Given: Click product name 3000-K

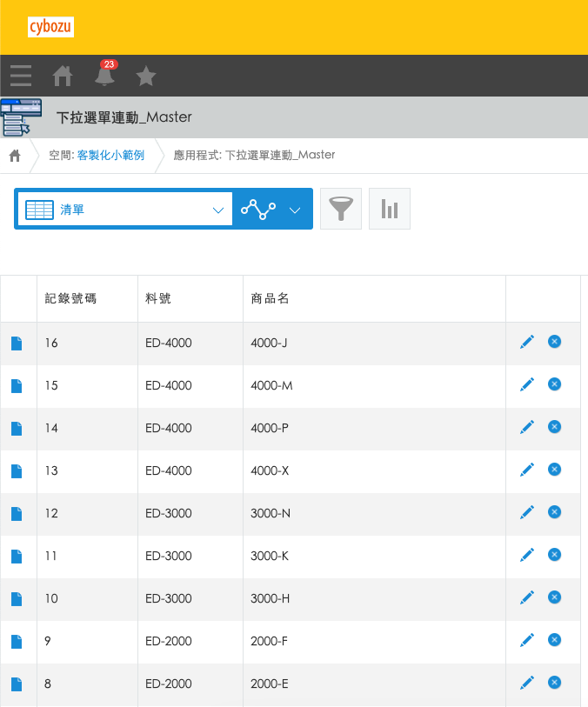Looking at the screenshot, I should [x=270, y=557].
